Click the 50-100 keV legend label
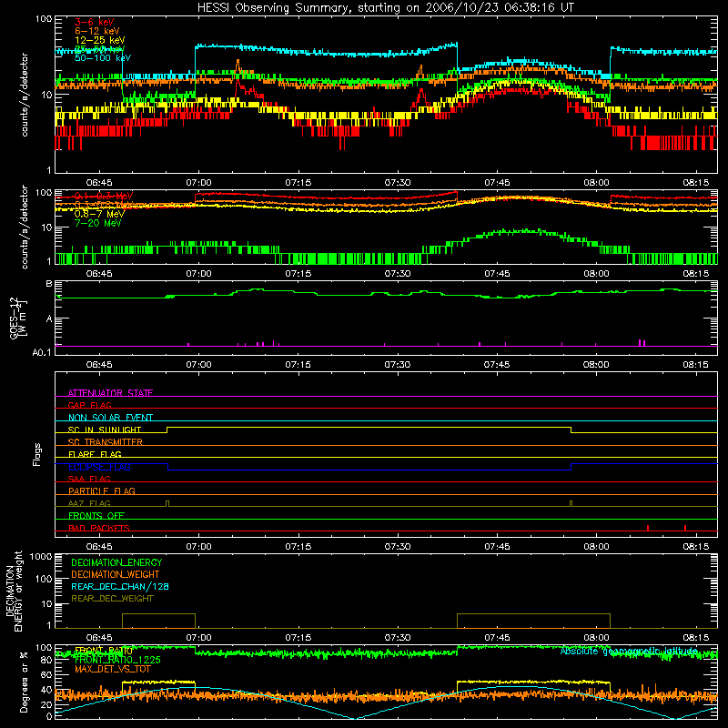The height and width of the screenshot is (728, 728). (103, 58)
